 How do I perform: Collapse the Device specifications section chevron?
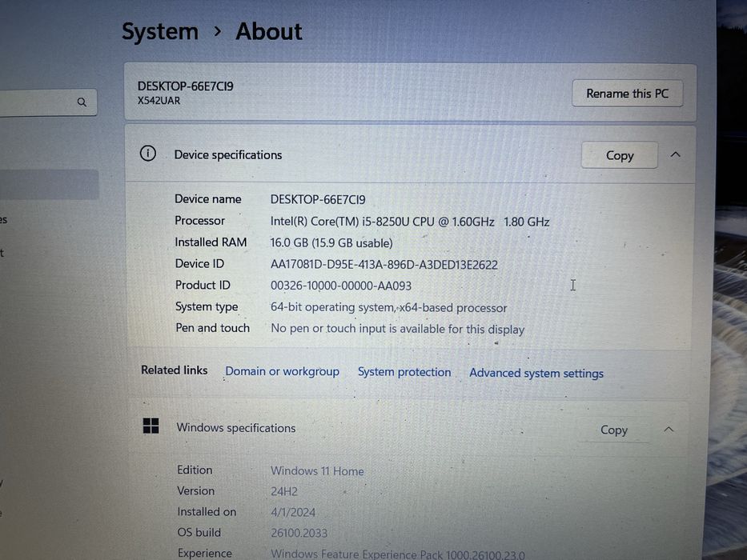[676, 154]
